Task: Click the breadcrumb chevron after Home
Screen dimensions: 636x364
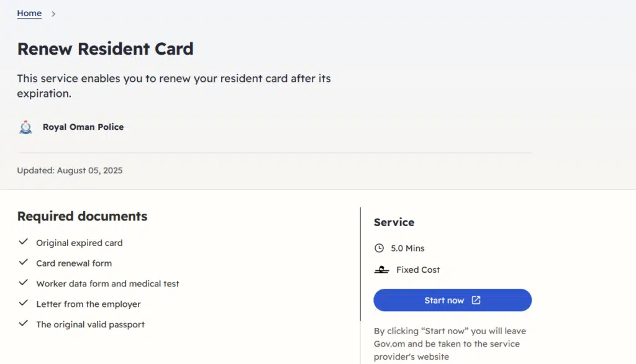Action: (53, 14)
